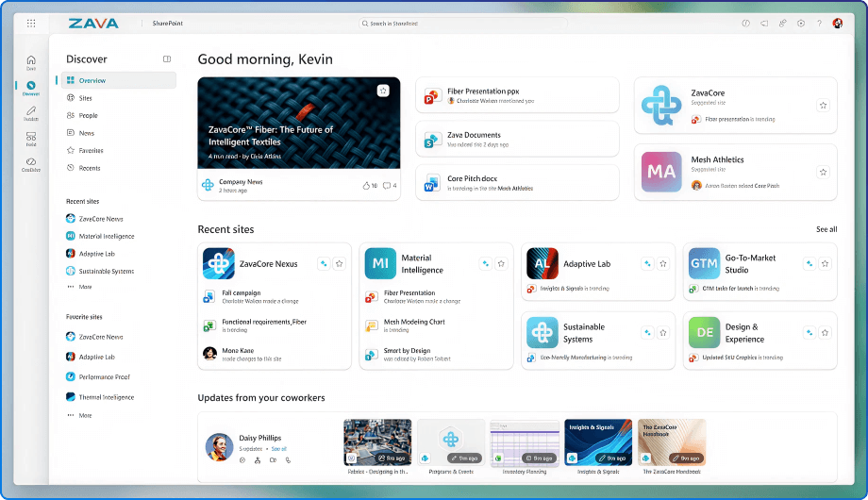The width and height of the screenshot is (868, 500).
Task: Toggle favorite star on Material Intelligence card
Action: (501, 263)
